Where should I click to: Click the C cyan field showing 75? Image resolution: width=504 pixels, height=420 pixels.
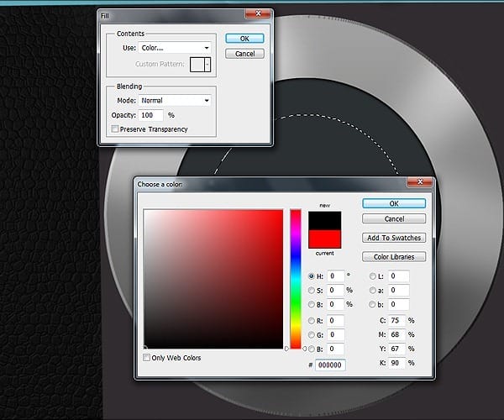396,320
